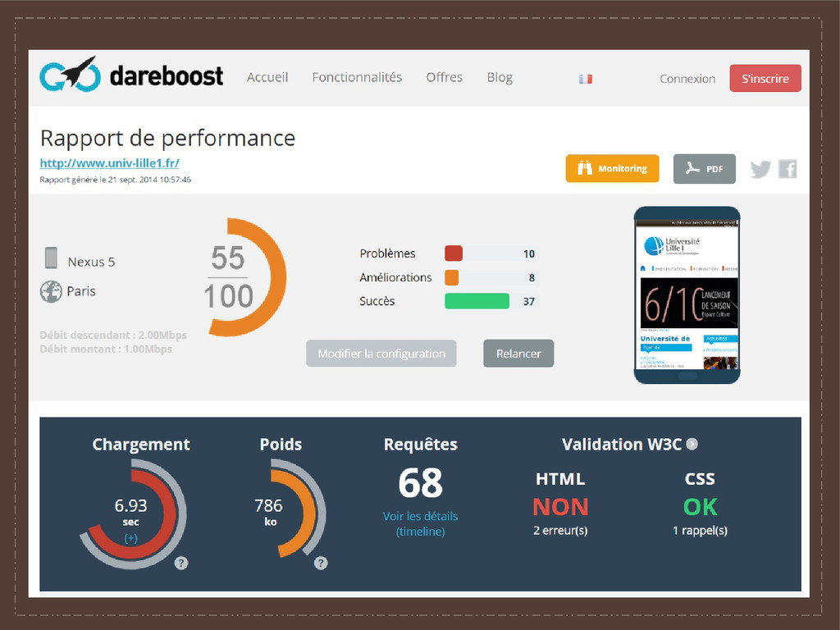Click the Poids 786 ko gauge
This screenshot has width=840, height=630.
(x=292, y=509)
